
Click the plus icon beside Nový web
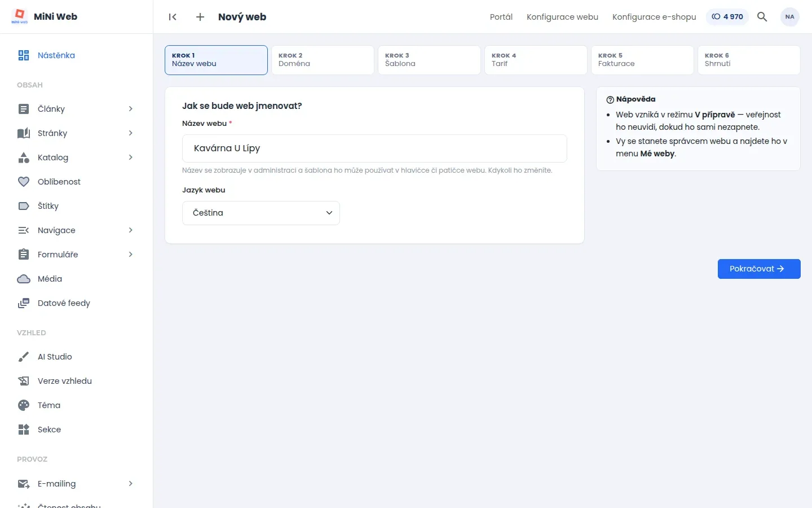tap(200, 17)
